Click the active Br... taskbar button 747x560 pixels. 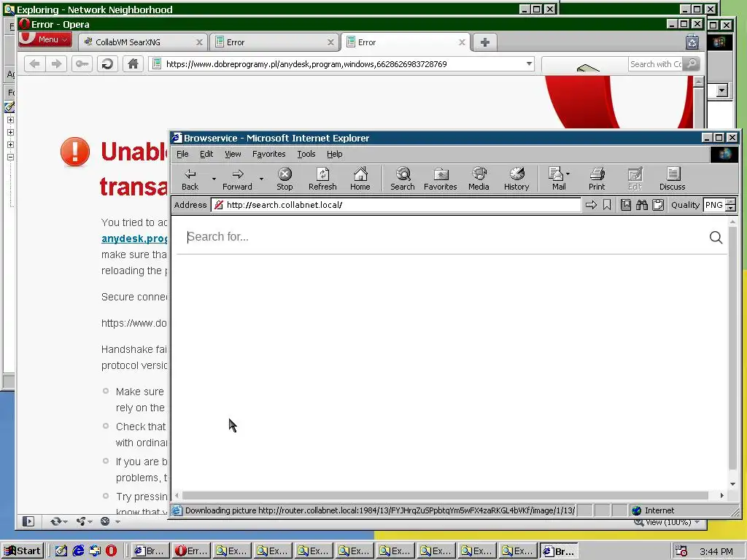[560, 551]
